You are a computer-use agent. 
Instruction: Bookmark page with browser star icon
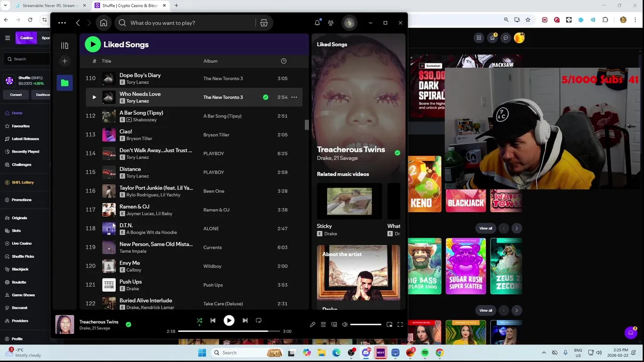(x=528, y=20)
